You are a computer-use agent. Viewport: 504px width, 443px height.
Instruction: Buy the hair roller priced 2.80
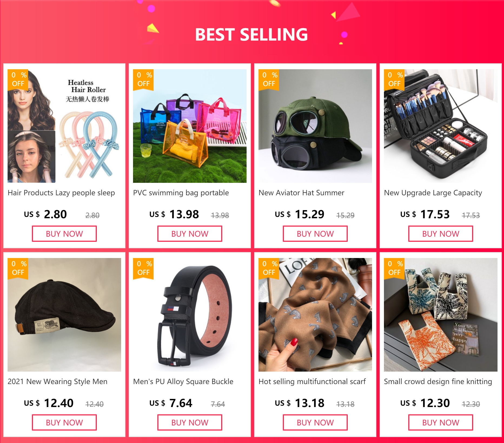[64, 234]
